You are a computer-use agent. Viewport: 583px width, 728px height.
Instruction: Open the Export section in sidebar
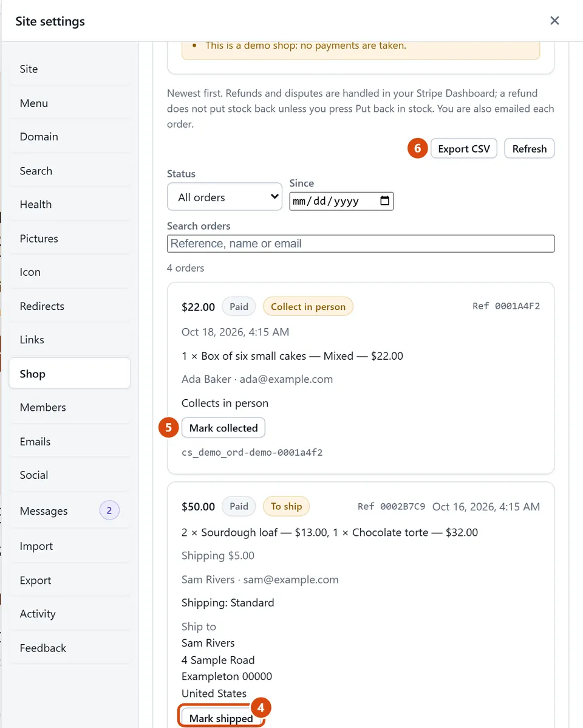[70, 580]
